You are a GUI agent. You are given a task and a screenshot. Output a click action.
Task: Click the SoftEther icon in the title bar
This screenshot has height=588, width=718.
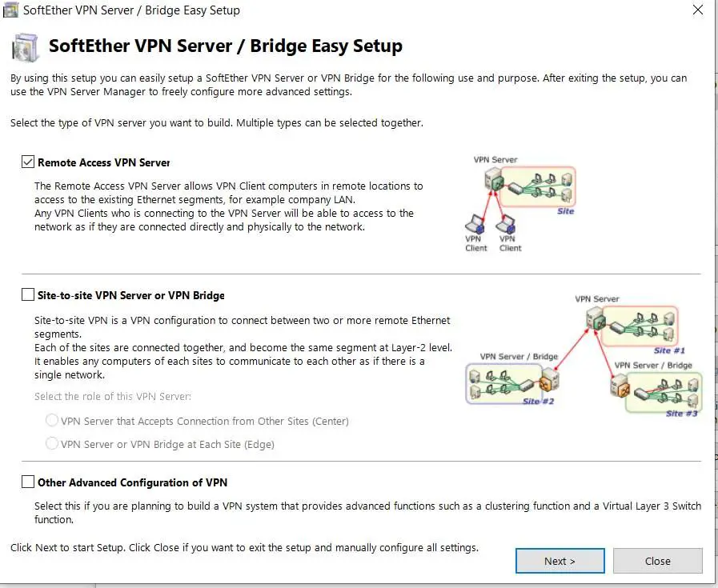(x=10, y=10)
